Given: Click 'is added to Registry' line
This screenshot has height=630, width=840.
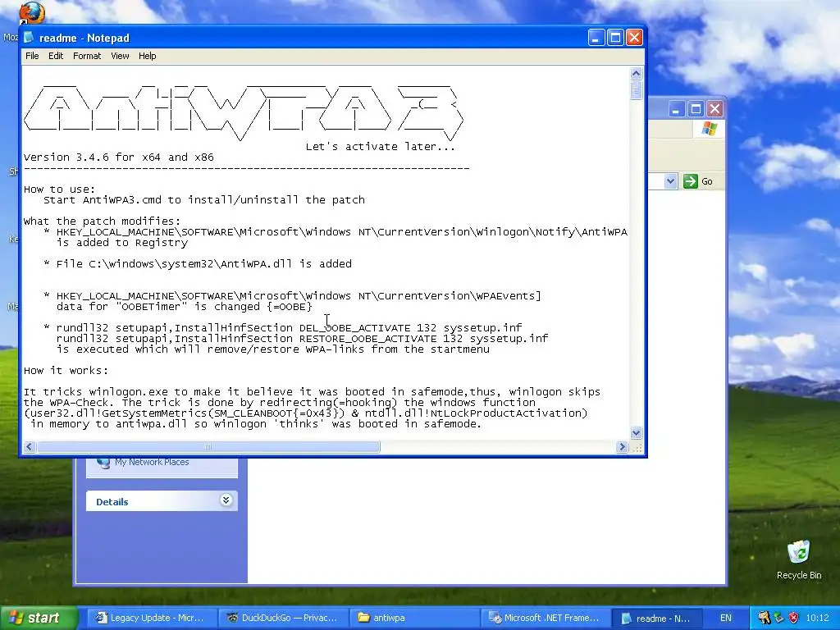Looking at the screenshot, I should [x=122, y=243].
